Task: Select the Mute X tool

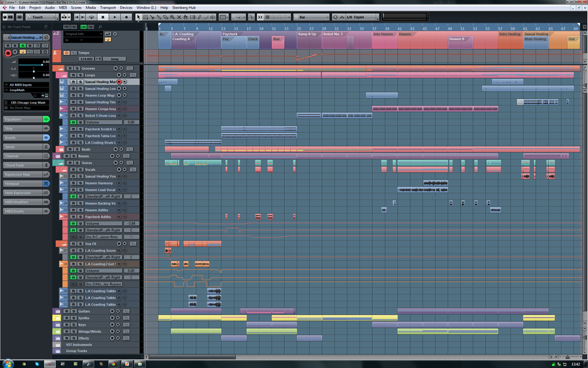Action: [x=179, y=17]
